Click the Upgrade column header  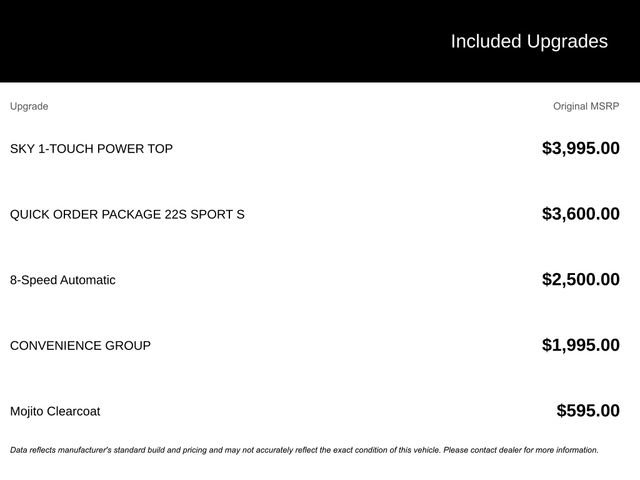point(29,106)
